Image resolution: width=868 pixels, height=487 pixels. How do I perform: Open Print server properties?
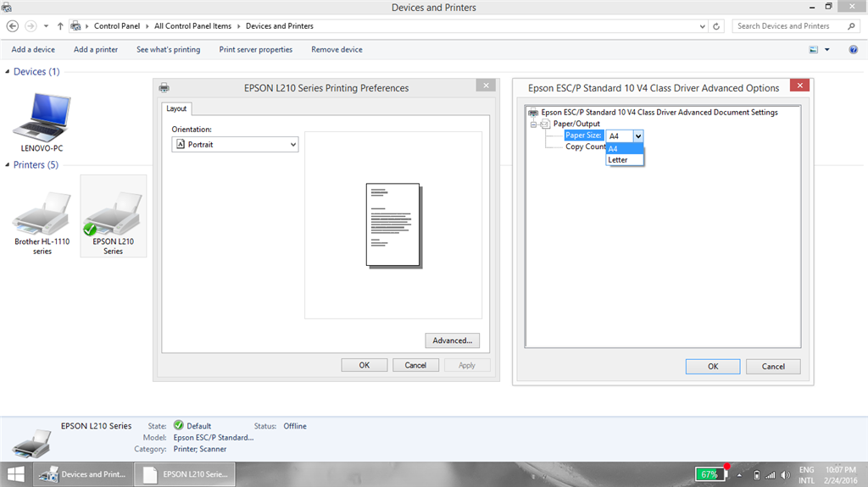tap(256, 50)
